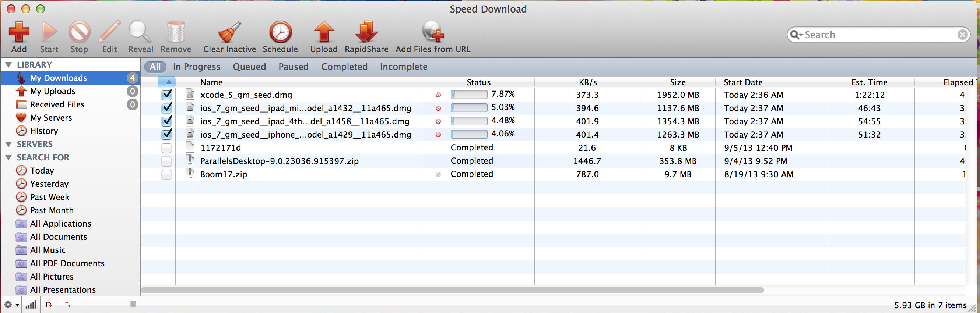Screen dimensions: 980x313
Task: Open the search magnifier options dropdown
Action: coord(796,35)
